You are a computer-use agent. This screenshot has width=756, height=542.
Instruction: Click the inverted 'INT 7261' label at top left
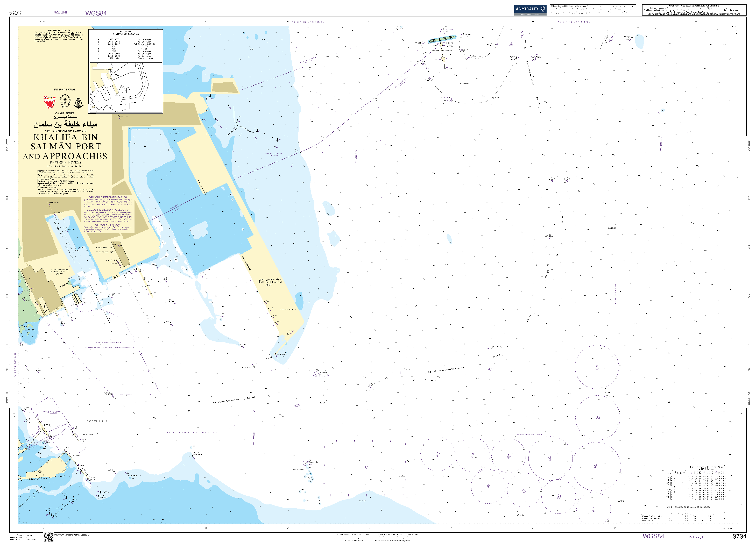click(x=60, y=12)
